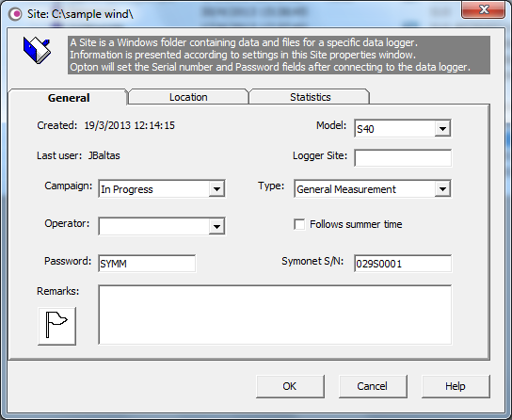512x420 pixels.
Task: Close the Site properties window
Action: pyautogui.click(x=484, y=9)
